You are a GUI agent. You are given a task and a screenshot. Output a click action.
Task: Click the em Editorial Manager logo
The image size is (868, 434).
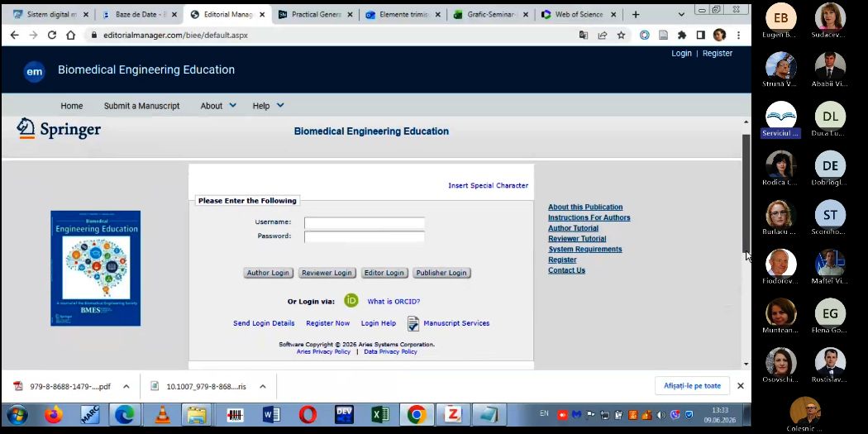pos(35,71)
